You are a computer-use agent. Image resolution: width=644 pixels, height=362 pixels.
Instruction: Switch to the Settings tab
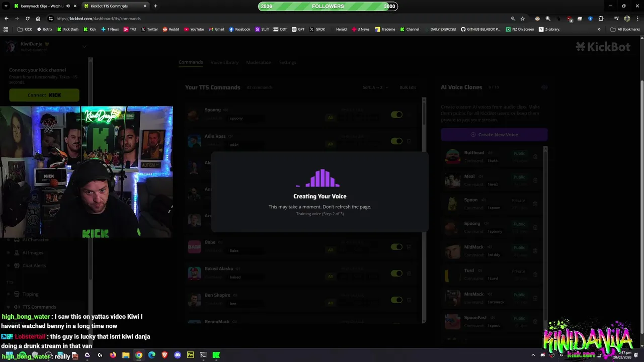288,62
